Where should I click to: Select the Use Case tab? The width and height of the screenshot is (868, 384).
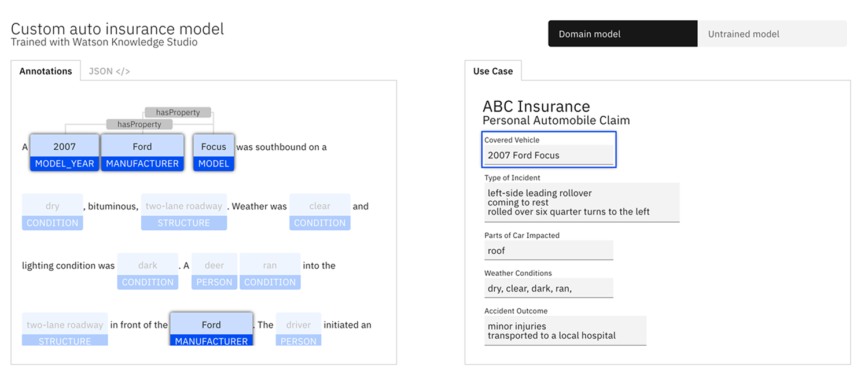pos(492,71)
